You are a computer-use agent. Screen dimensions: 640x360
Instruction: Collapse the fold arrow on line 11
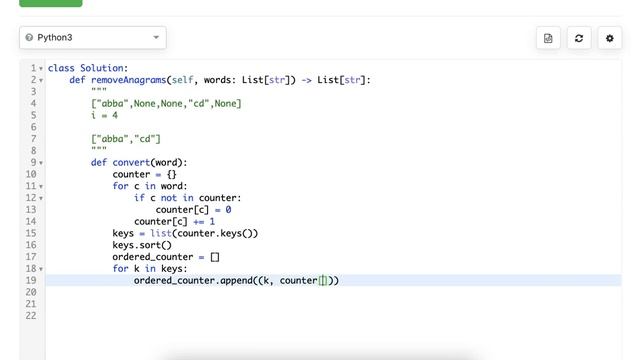[x=41, y=187]
